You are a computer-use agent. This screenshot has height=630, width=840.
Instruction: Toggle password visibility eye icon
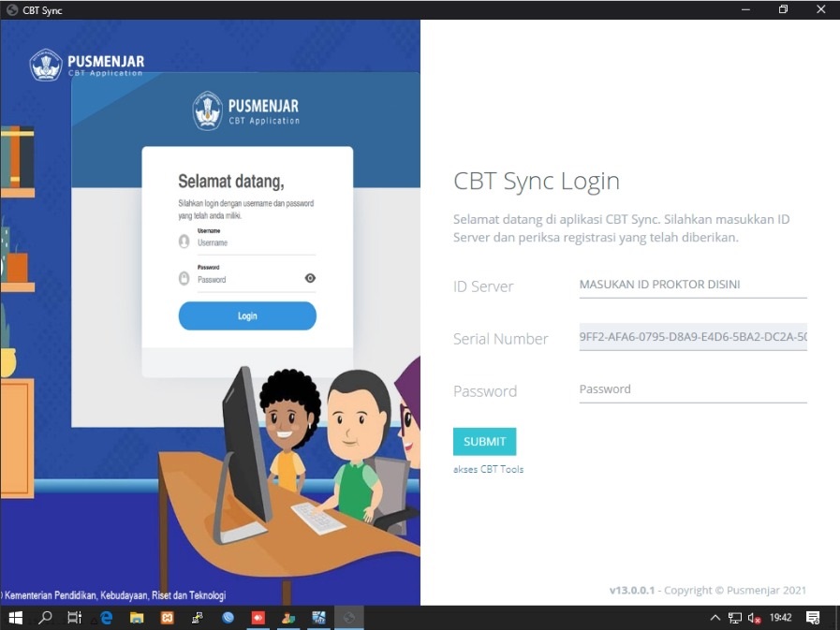(310, 278)
